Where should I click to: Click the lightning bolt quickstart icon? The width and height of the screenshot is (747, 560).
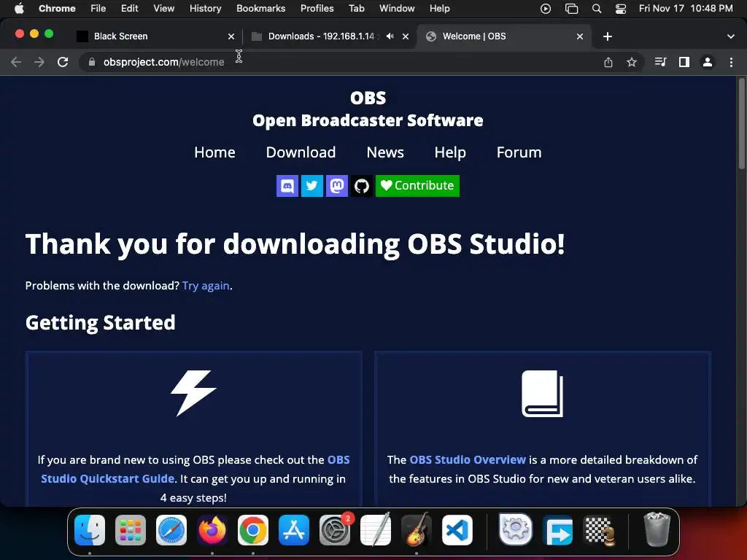click(193, 393)
